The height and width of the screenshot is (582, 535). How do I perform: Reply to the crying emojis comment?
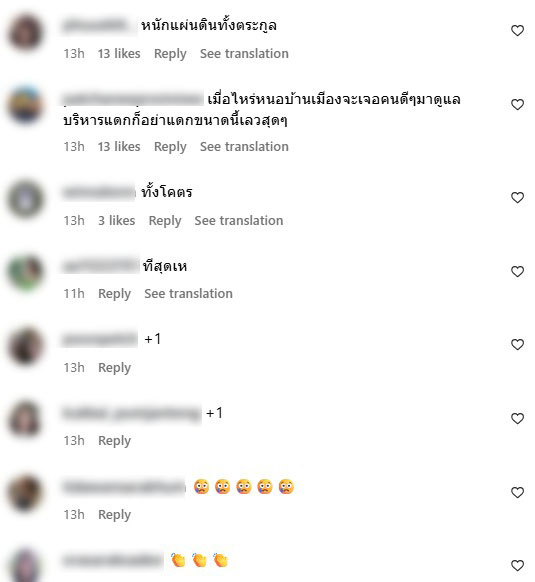[114, 515]
